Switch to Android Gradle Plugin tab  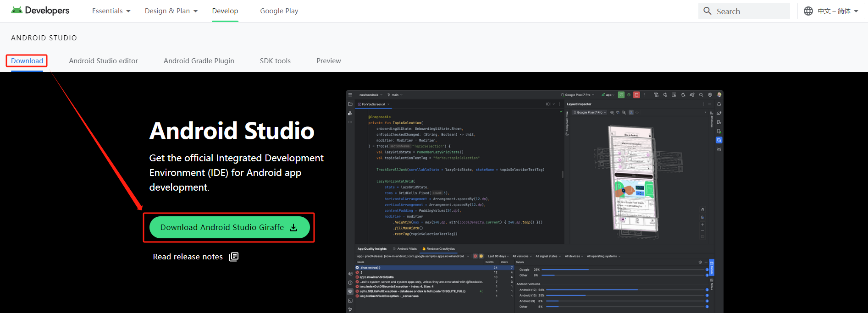click(199, 61)
